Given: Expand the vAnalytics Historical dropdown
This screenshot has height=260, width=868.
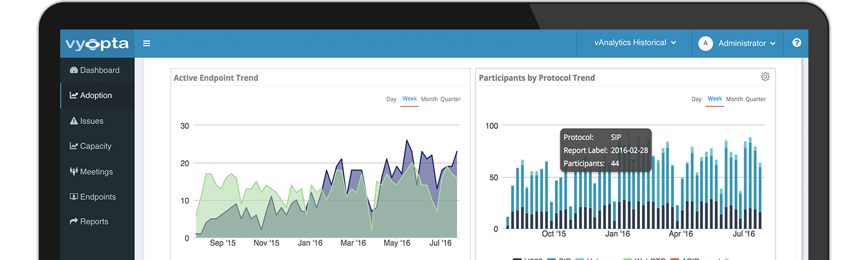Looking at the screenshot, I should pyautogui.click(x=635, y=43).
